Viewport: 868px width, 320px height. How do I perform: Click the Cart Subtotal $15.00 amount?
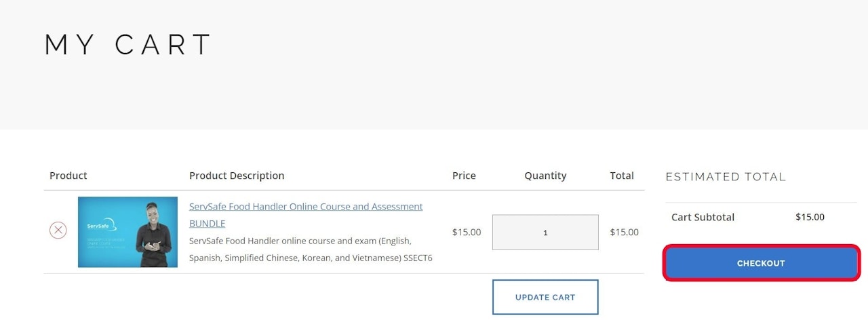810,217
